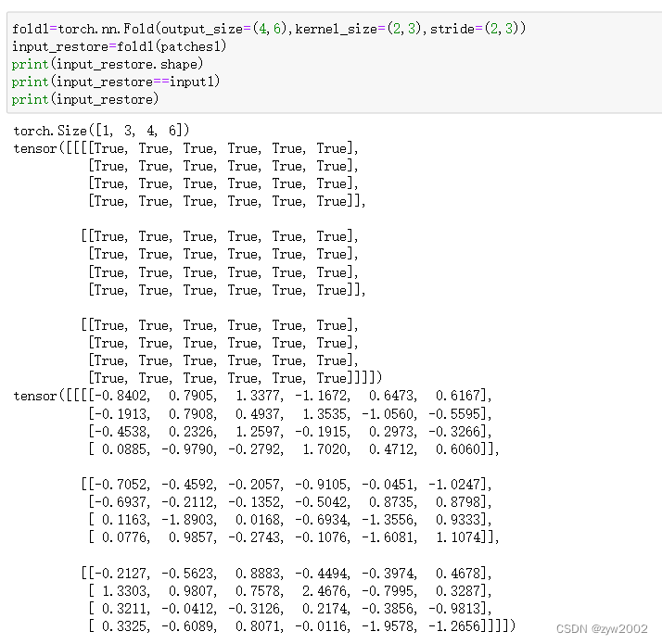Image resolution: width=662 pixels, height=644 pixels.
Task: Place cursor on input_restore=fold1(patches1) line
Action: tap(119, 46)
